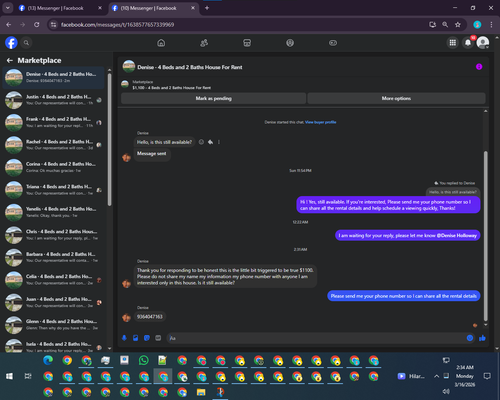Click the phone number message 9364047163
This screenshot has width=500, height=400.
tap(150, 317)
